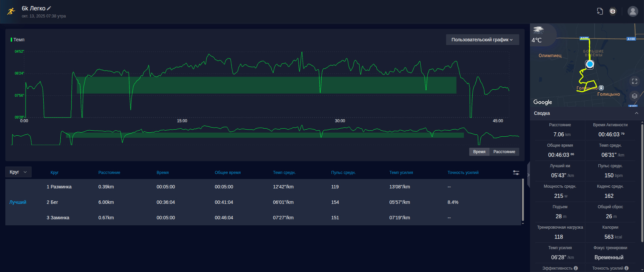The image size is (644, 272).
Task: Click the lap table column settings icon
Action: [516, 173]
